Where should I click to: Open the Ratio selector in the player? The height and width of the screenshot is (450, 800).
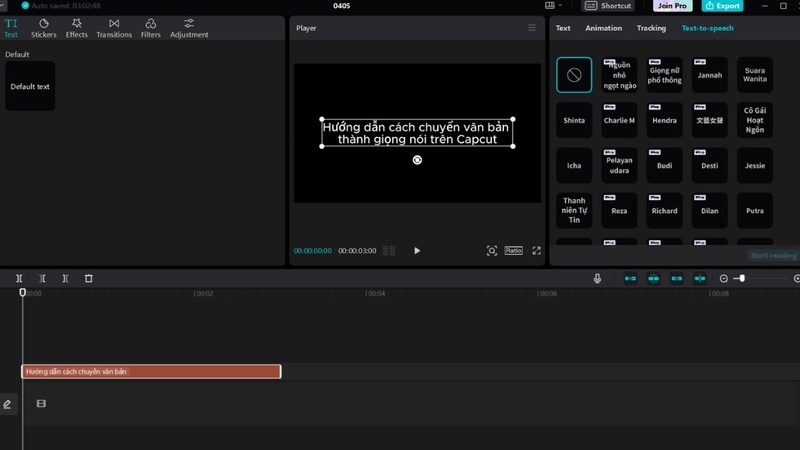coord(513,251)
